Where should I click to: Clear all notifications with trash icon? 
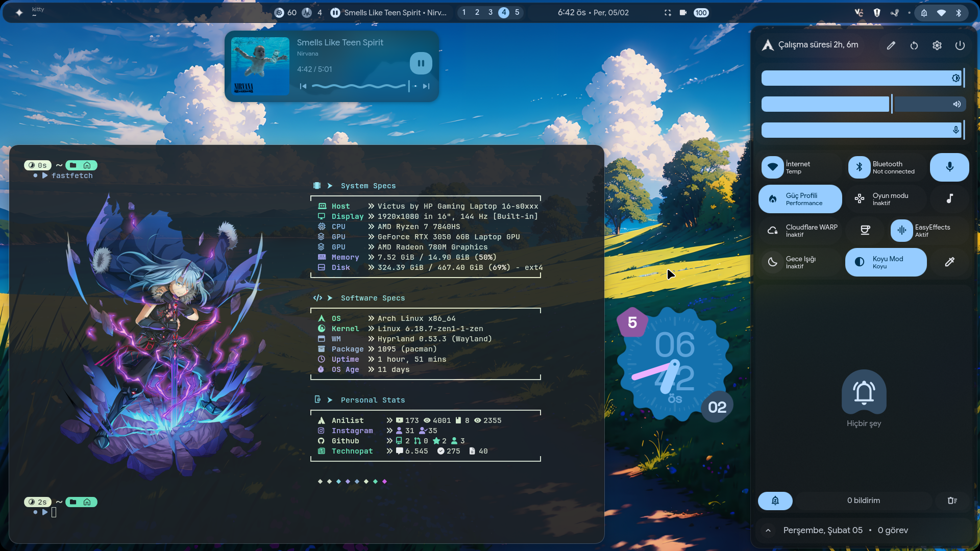tap(952, 500)
